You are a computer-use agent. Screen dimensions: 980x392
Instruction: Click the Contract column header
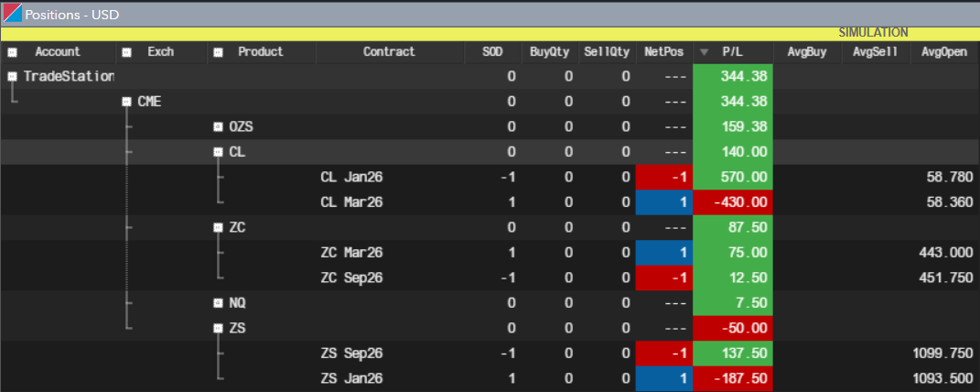click(389, 52)
